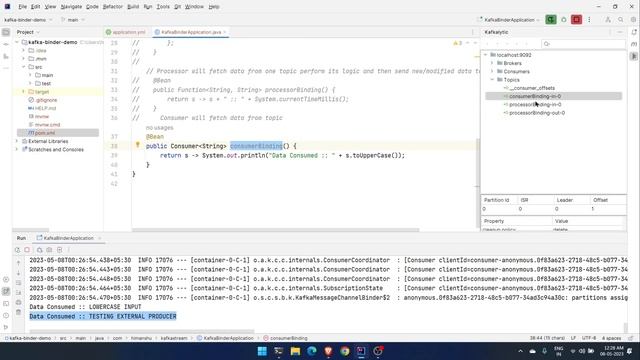
Task: Click the intention lightbulb on line 38
Action: pos(138,145)
